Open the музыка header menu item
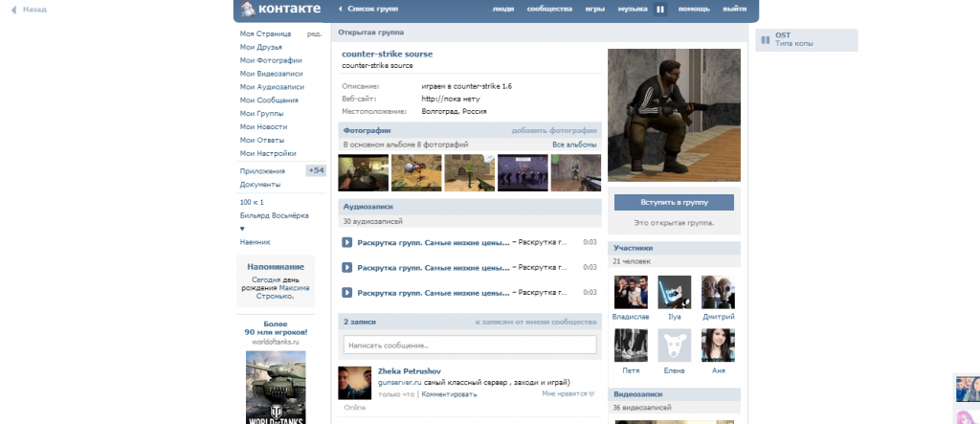Screen dimensions: 980x424 [x=633, y=9]
